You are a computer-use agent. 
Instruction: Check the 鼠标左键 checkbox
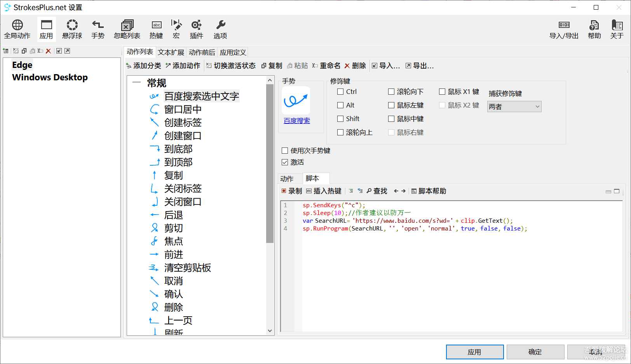391,105
